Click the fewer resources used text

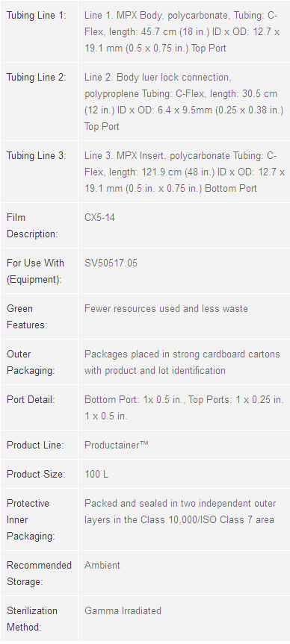tap(166, 308)
